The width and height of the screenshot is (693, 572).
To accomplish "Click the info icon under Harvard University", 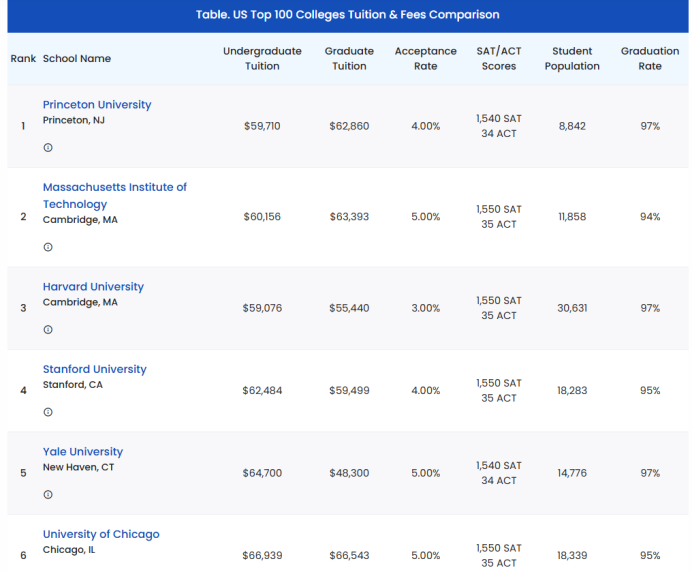I will coord(48,330).
